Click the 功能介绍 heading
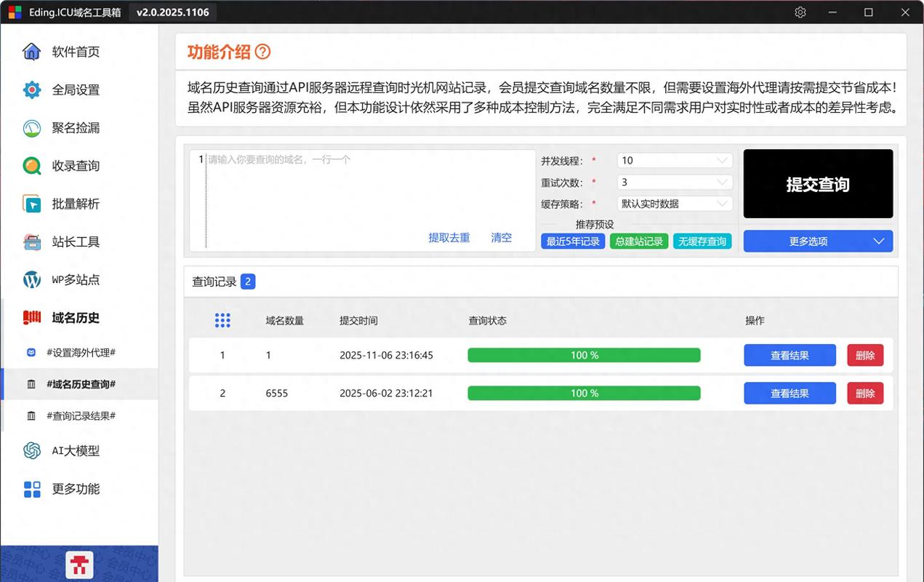924x582 pixels. [219, 52]
